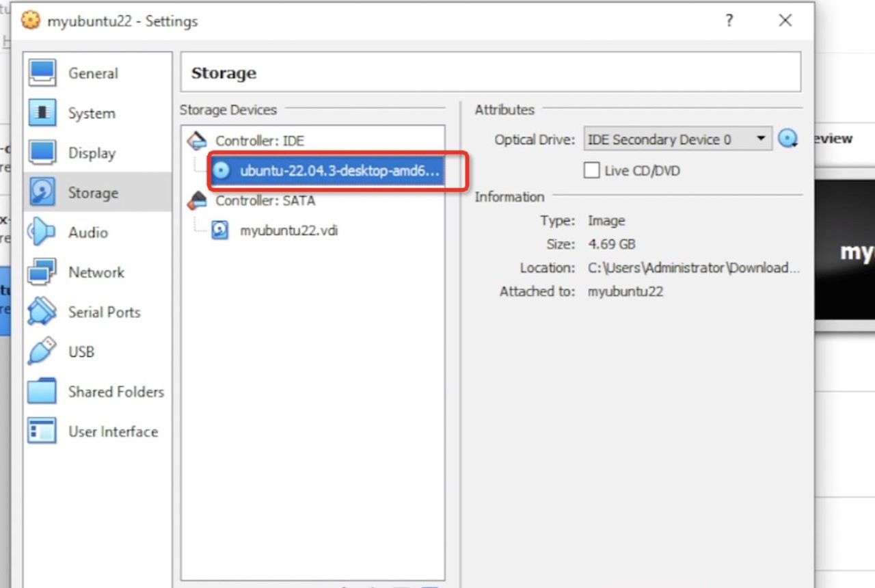Click the Network monitors icon

(42, 272)
